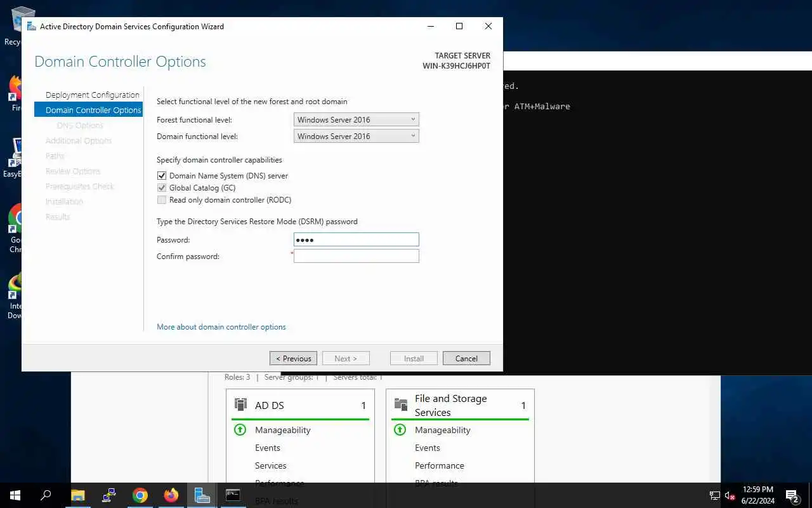Cancel the configuration wizard
The image size is (812, 508).
466,358
